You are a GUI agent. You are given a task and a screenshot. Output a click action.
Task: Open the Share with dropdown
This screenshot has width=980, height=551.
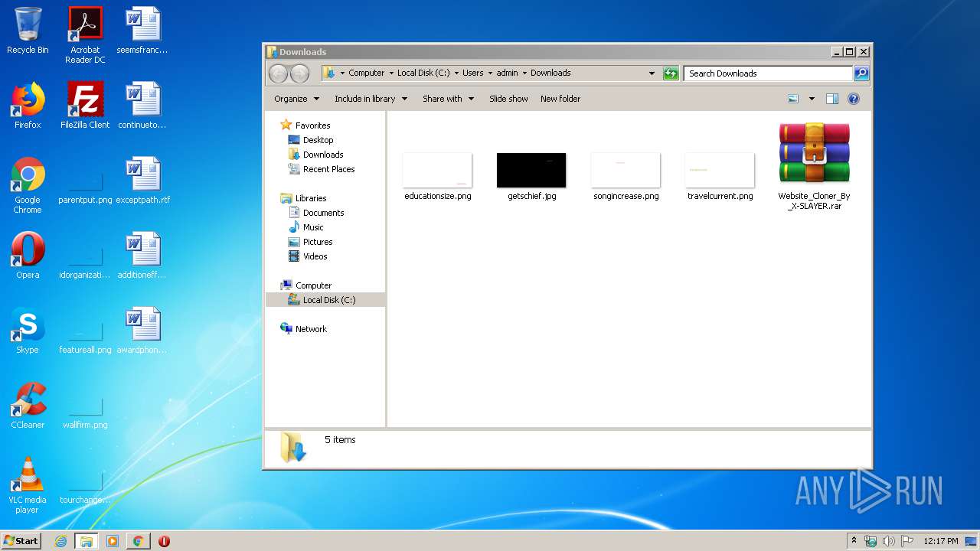[448, 99]
